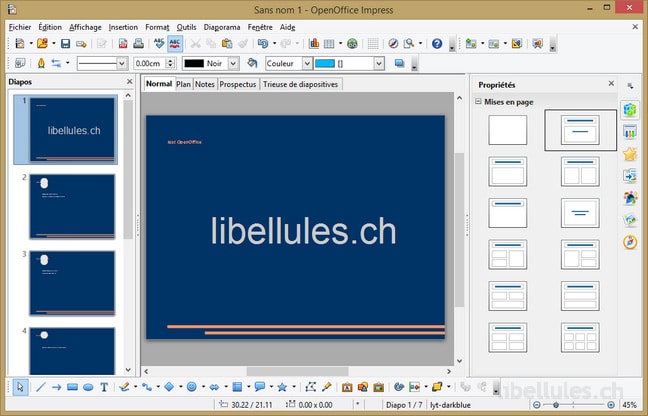Choose the blank slide layout

pos(507,130)
